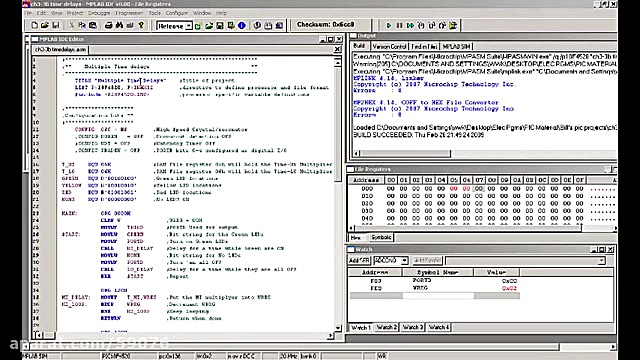
Task: Open the Release build configuration dropdown
Action: point(189,26)
